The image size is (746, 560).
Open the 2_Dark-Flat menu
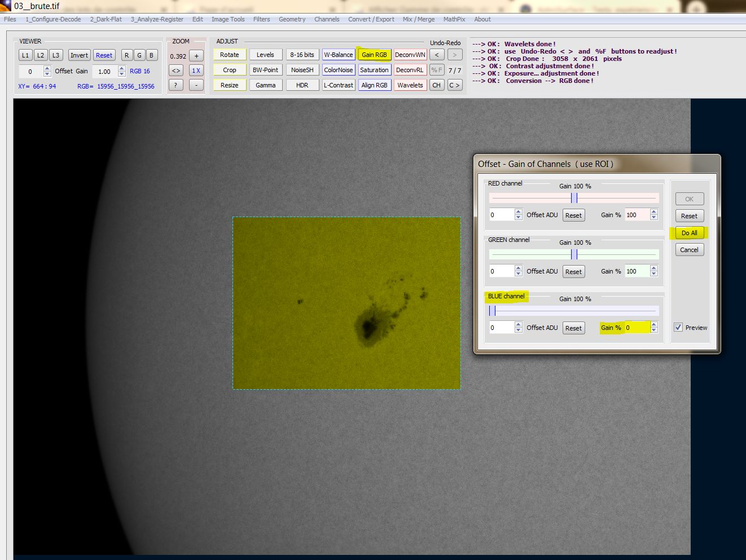[x=106, y=19]
